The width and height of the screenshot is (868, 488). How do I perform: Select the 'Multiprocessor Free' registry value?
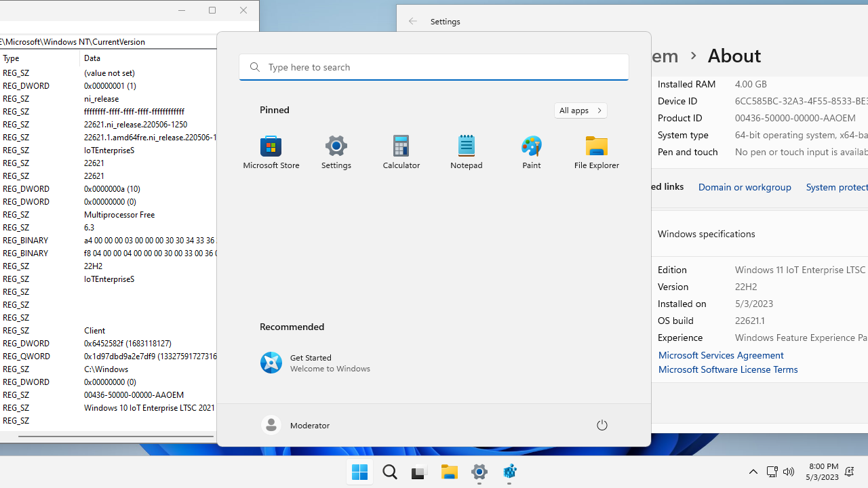coord(119,215)
